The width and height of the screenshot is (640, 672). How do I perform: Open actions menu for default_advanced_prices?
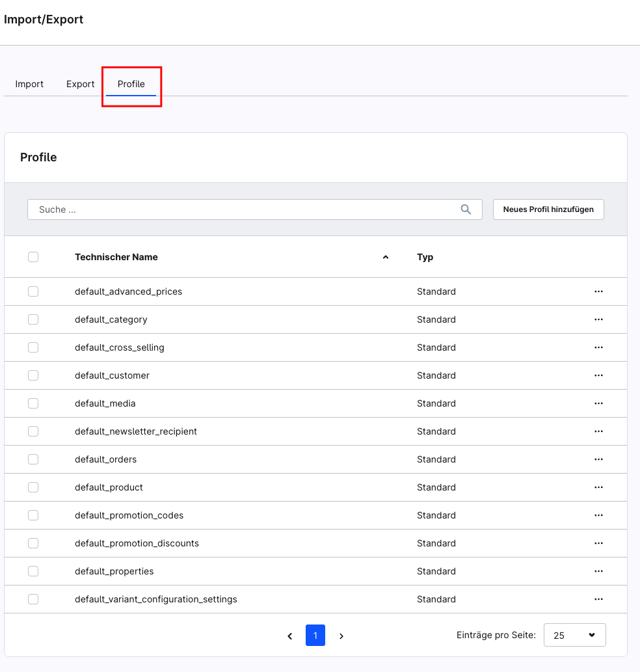point(598,291)
